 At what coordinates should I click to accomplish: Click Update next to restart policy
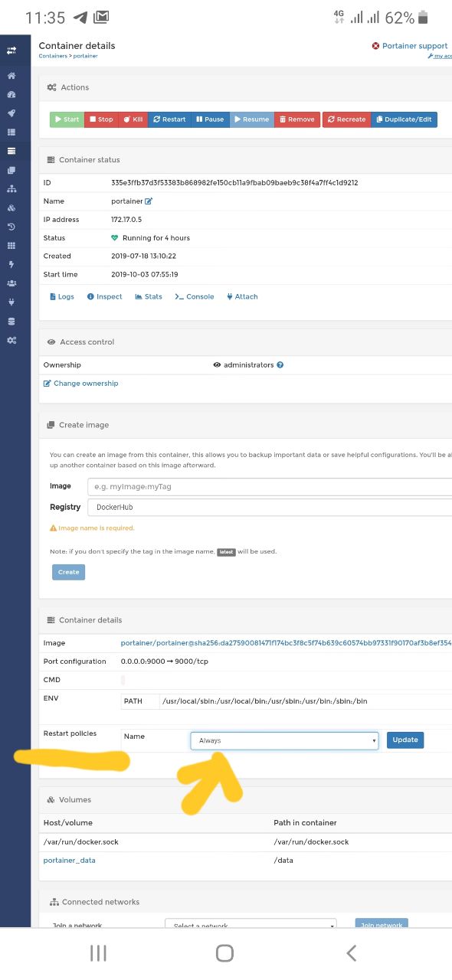405,740
